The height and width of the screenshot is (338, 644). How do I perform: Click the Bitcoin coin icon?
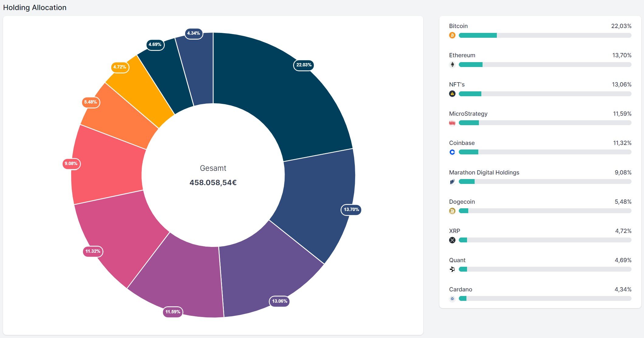452,35
